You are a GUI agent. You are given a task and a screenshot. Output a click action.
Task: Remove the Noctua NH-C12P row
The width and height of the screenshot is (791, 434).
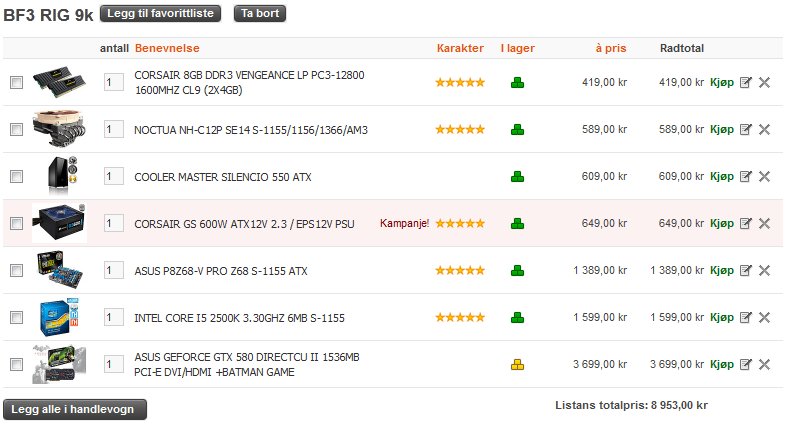(x=764, y=129)
